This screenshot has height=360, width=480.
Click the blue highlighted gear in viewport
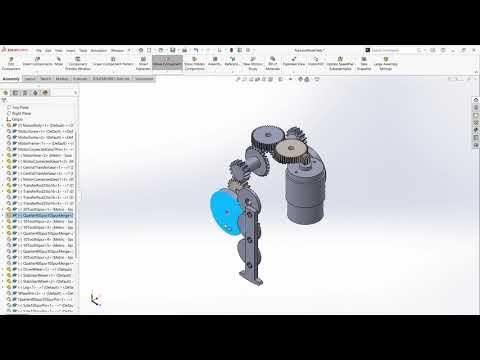226,212
